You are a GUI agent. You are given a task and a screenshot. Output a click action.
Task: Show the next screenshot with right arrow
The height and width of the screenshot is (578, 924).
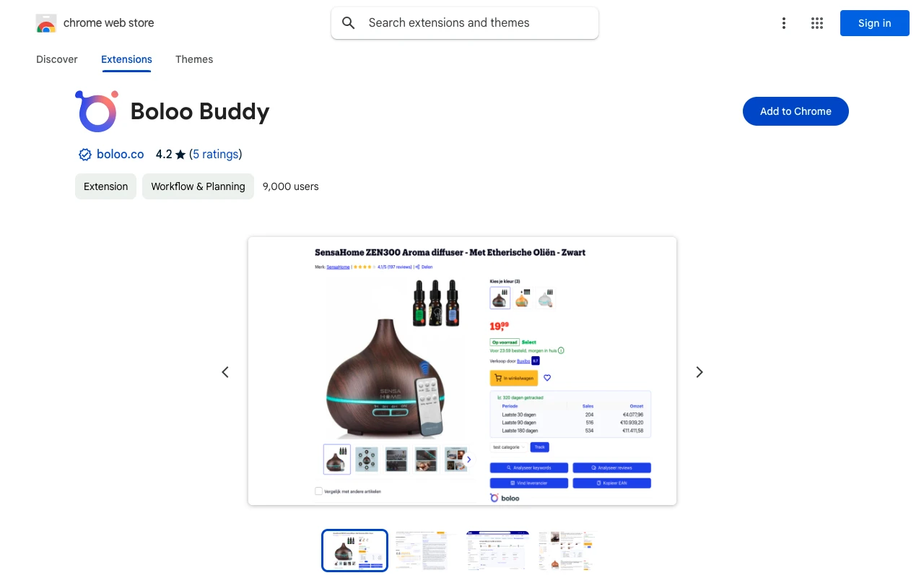pyautogui.click(x=699, y=372)
